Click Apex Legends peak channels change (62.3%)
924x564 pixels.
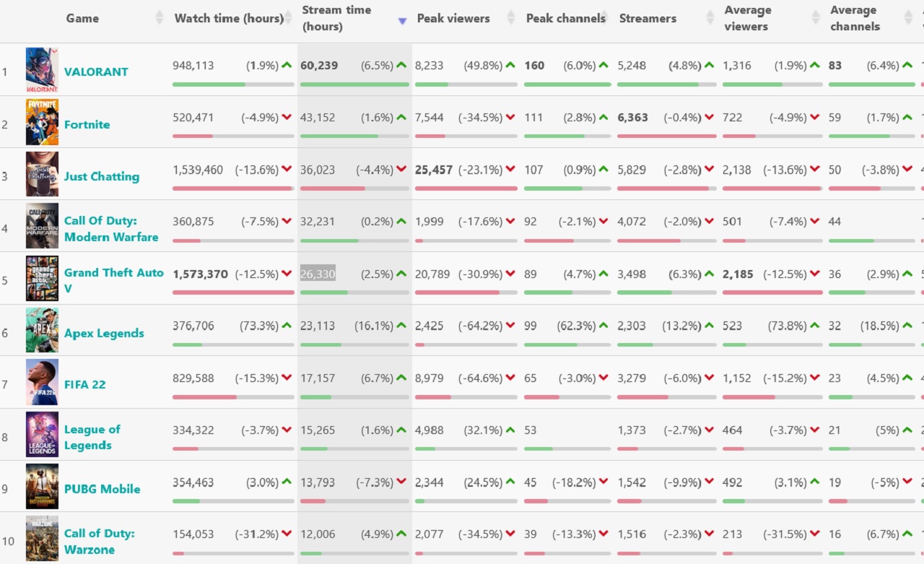576,326
